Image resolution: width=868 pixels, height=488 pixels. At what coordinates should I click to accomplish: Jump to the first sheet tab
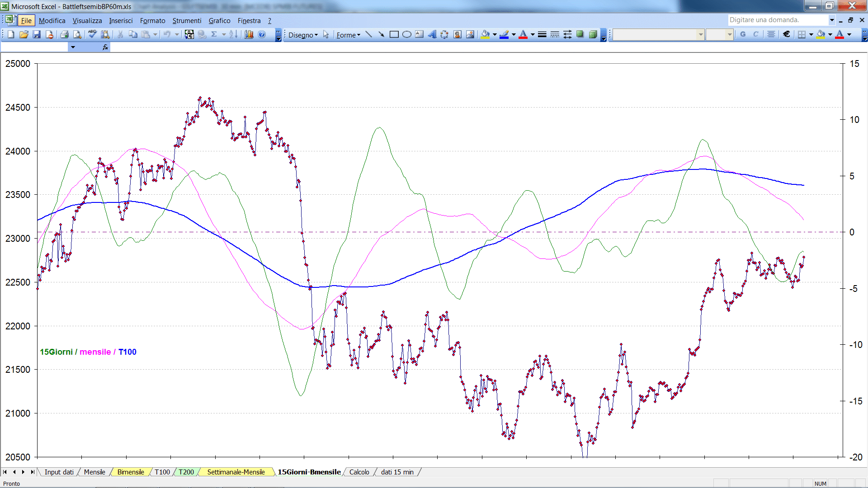pyautogui.click(x=5, y=472)
